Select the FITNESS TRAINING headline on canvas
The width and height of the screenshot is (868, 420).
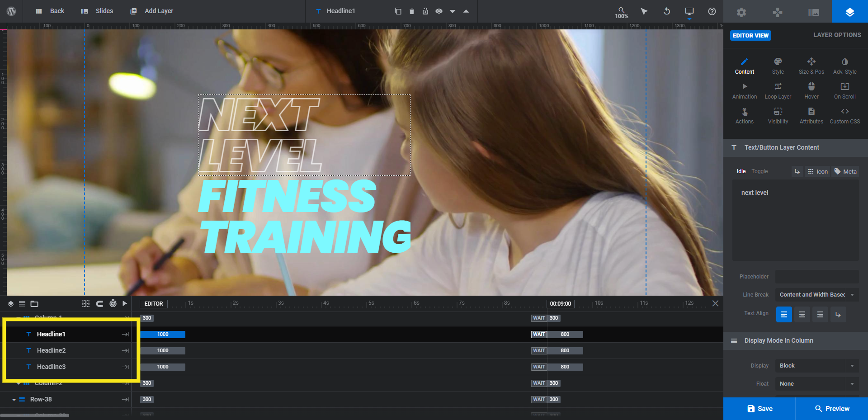[304, 216]
